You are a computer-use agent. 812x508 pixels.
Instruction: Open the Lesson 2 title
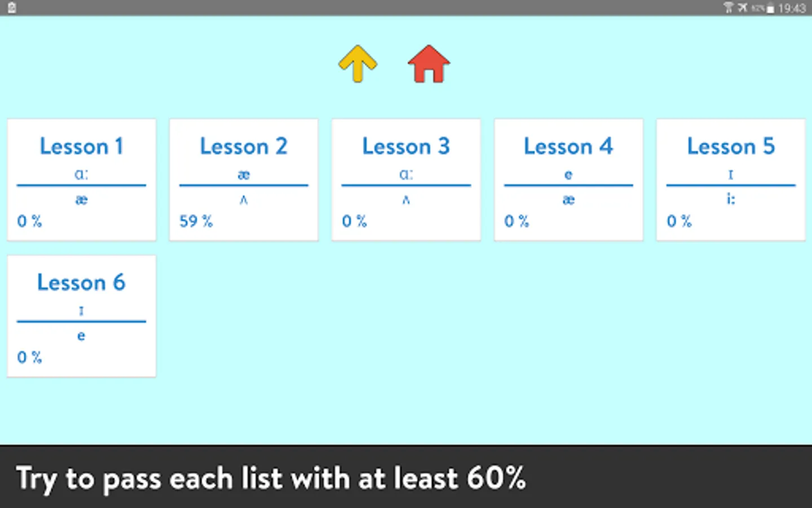coord(244,147)
